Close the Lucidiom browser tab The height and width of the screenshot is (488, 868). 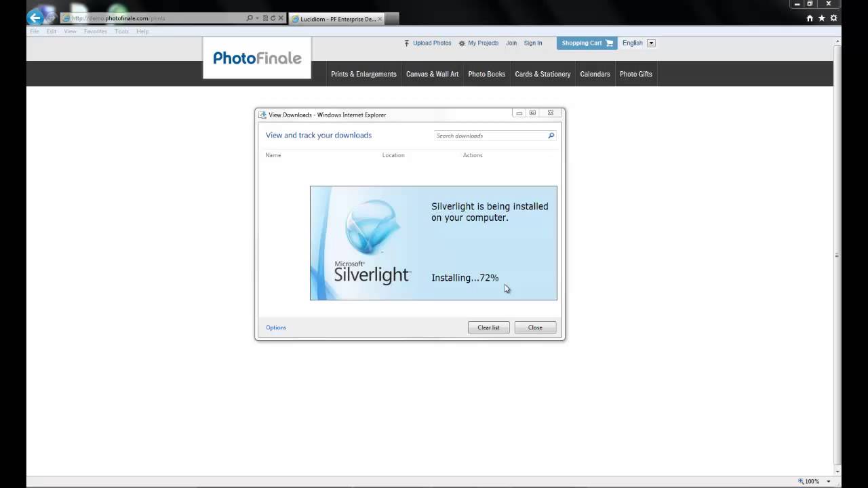tap(380, 19)
